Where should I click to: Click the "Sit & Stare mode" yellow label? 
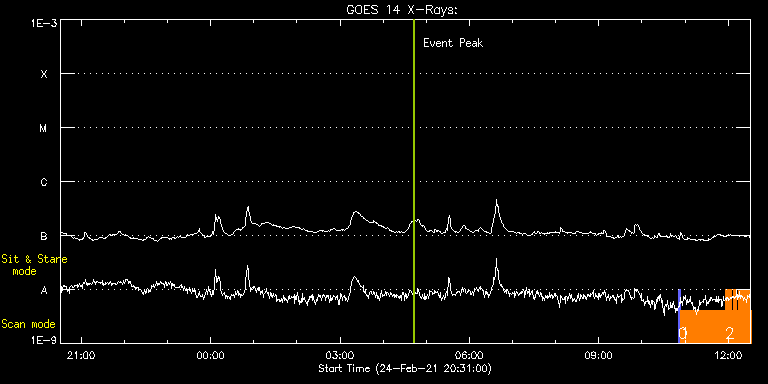coord(34,264)
